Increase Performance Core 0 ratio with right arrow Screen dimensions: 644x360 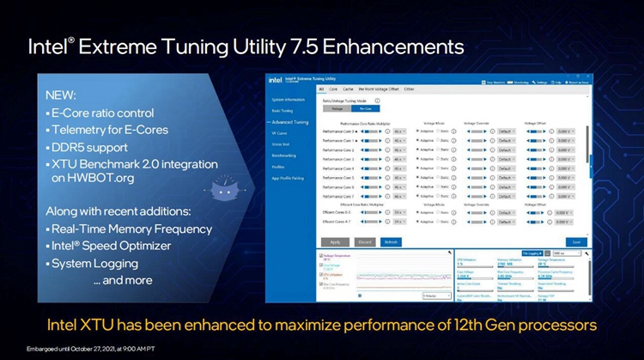click(380, 131)
